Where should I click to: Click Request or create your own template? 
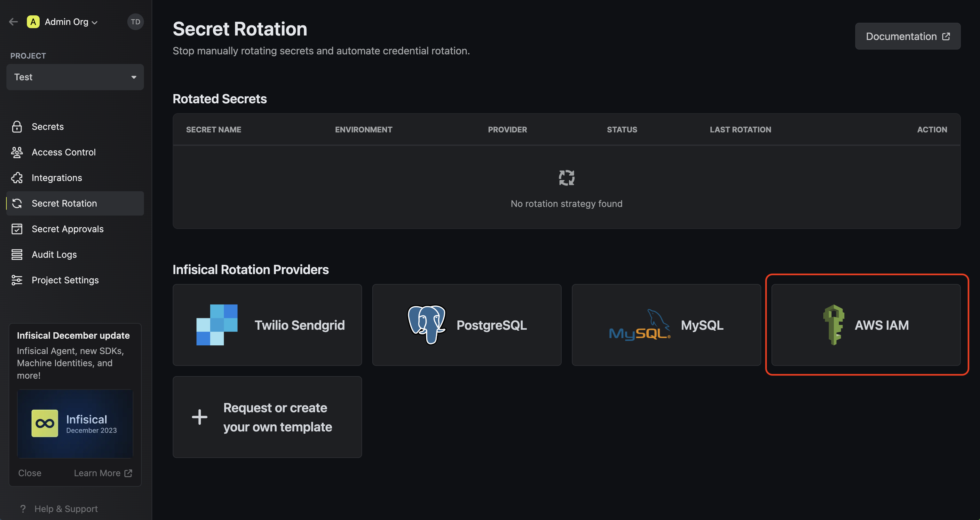[267, 417]
